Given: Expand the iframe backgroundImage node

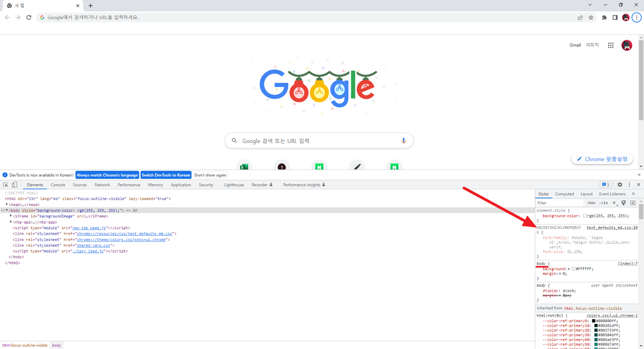Looking at the screenshot, I should click(x=11, y=216).
